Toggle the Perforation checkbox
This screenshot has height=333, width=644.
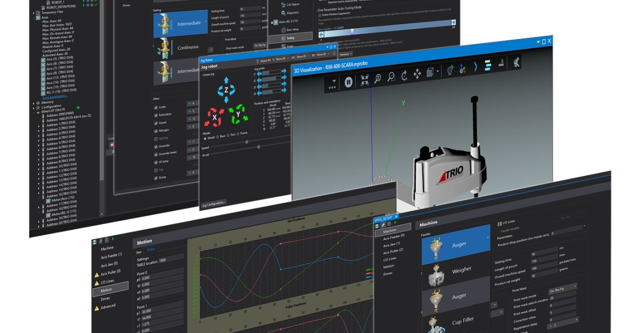(x=156, y=115)
